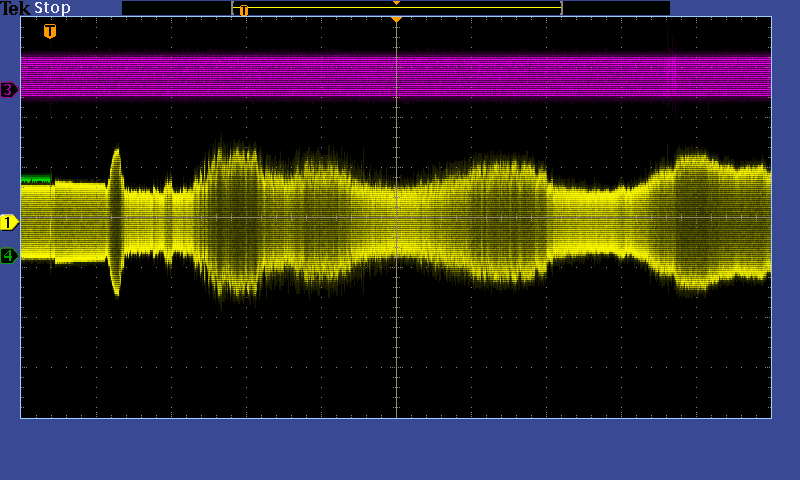Click the orange trigger triangle at graticule top
This screenshot has height=480, width=800.
tap(397, 20)
